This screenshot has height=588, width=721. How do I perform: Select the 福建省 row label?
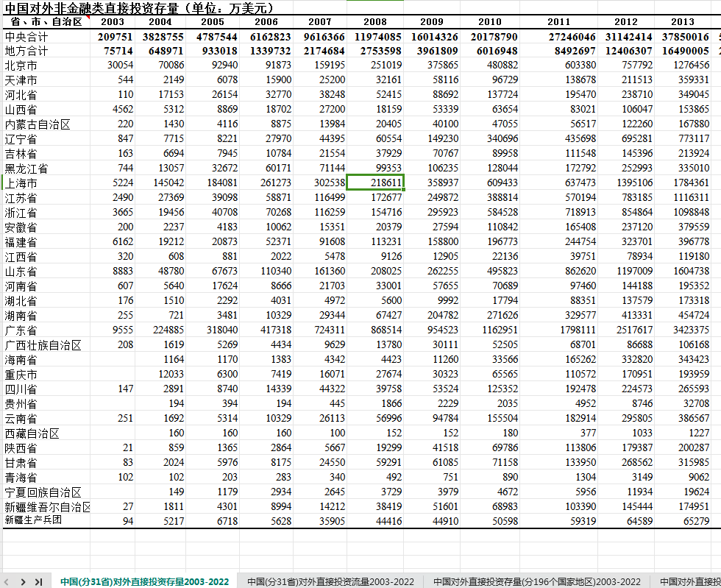pos(46,242)
